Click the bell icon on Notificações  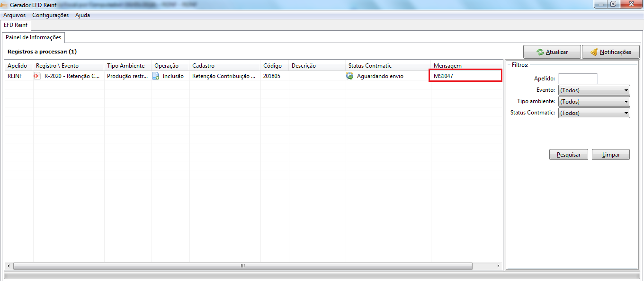coord(594,52)
